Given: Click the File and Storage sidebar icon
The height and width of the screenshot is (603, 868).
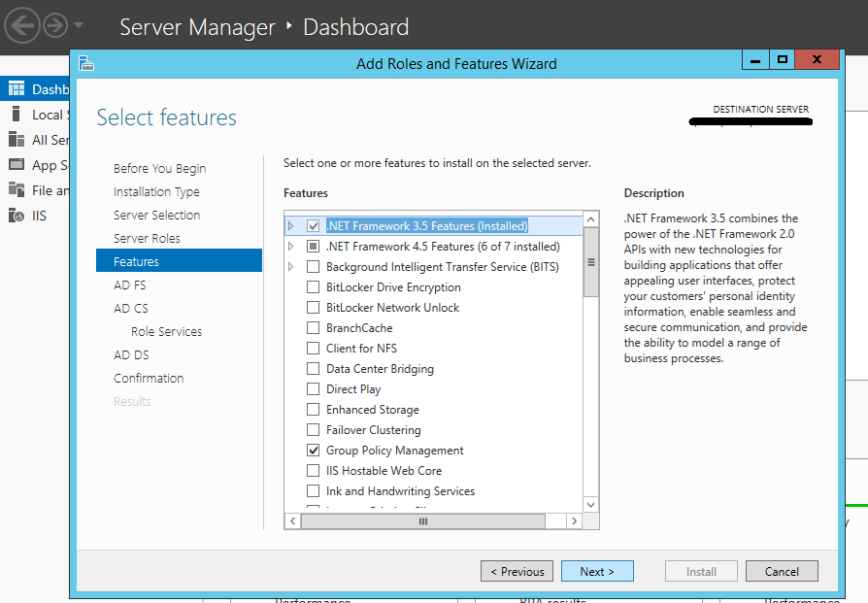Looking at the screenshot, I should pos(17,189).
